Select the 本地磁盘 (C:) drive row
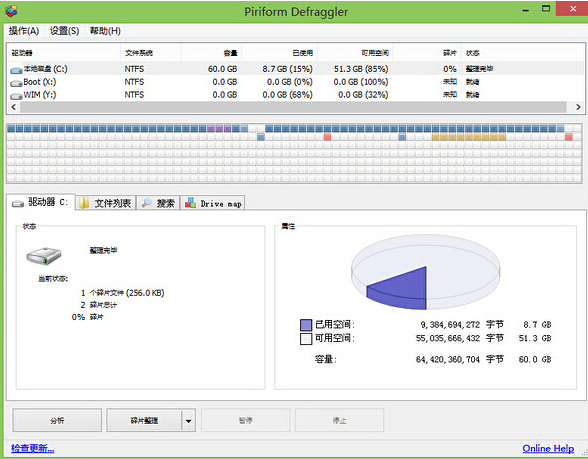588x459 pixels. 296,69
